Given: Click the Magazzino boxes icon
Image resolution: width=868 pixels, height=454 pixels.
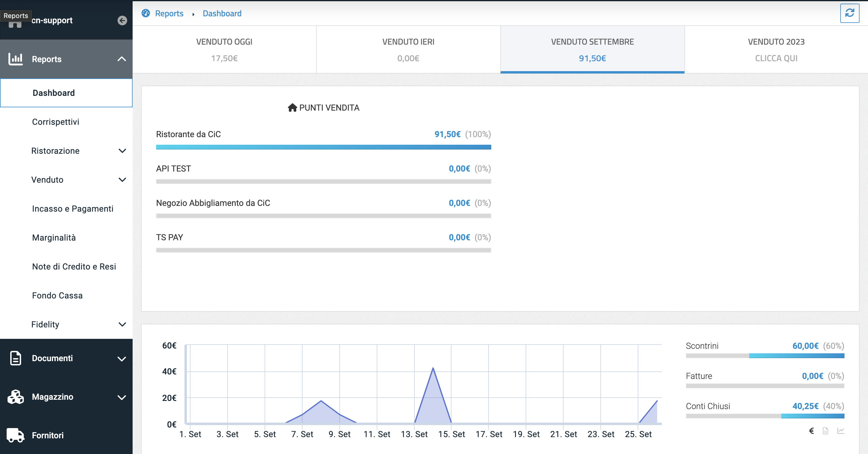Looking at the screenshot, I should click(x=15, y=397).
